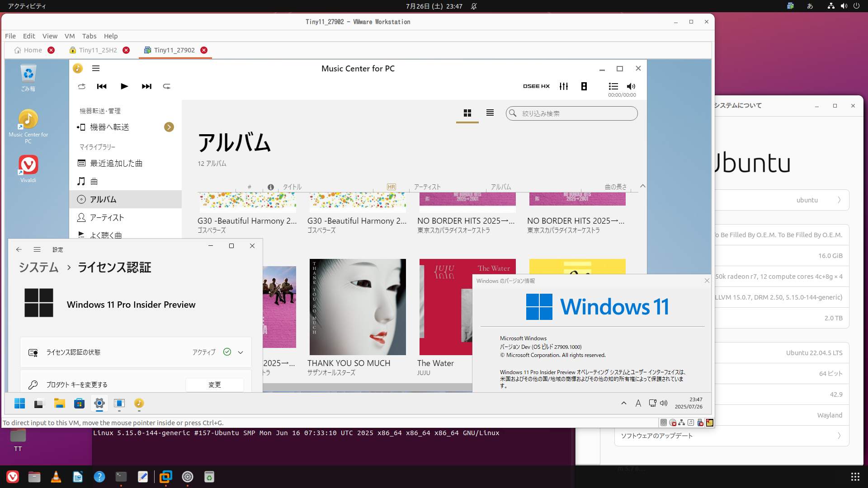Open the Music Center hamburger menu

click(96, 68)
